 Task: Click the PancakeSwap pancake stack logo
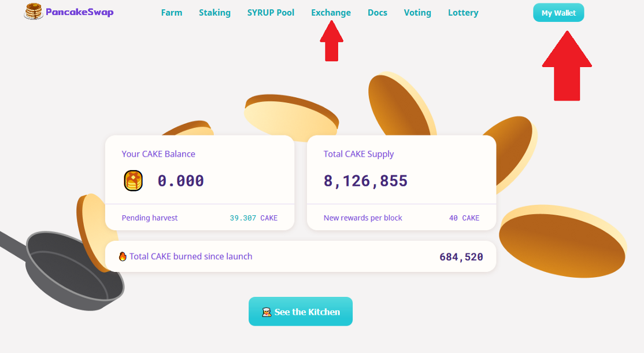pyautogui.click(x=34, y=12)
